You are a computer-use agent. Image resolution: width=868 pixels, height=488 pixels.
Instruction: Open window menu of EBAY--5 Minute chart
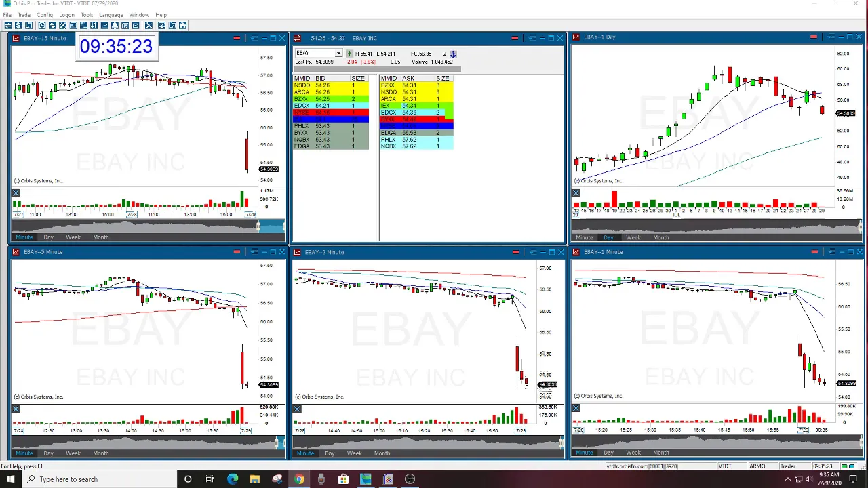tap(253, 252)
